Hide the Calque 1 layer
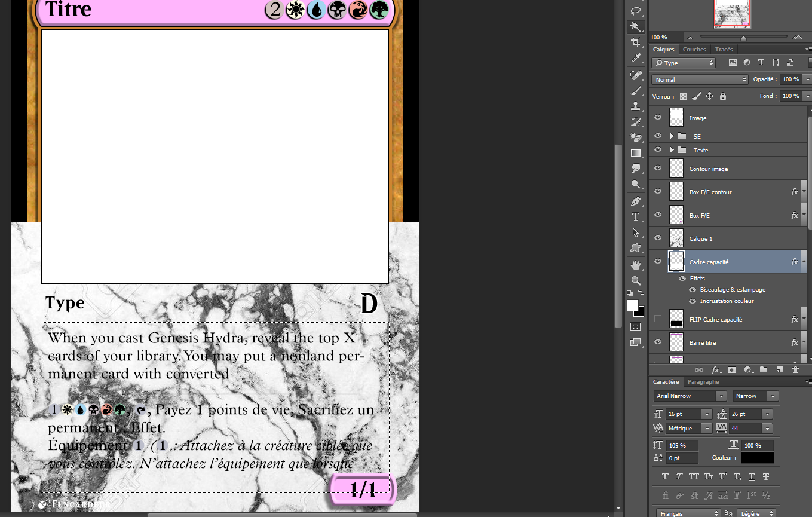The image size is (812, 517). pyautogui.click(x=658, y=238)
